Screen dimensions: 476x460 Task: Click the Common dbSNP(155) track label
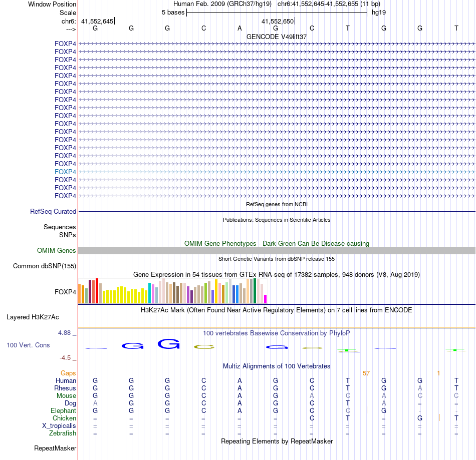[x=45, y=266]
